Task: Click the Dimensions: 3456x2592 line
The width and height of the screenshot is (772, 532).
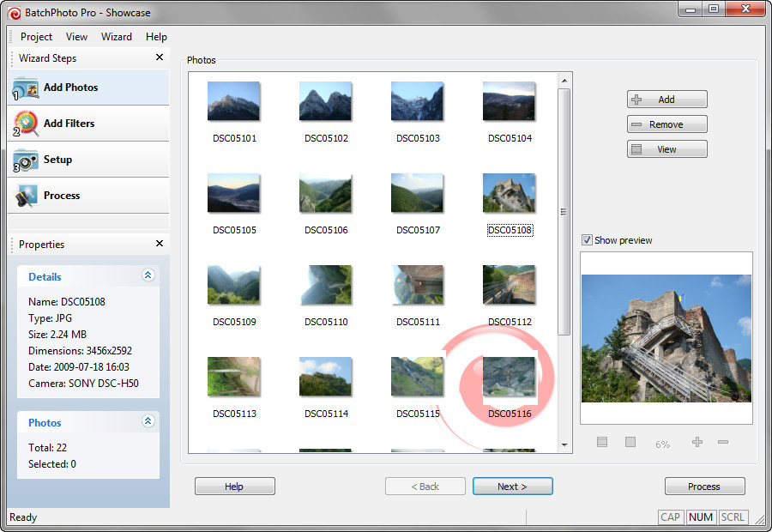Action: coord(81,351)
